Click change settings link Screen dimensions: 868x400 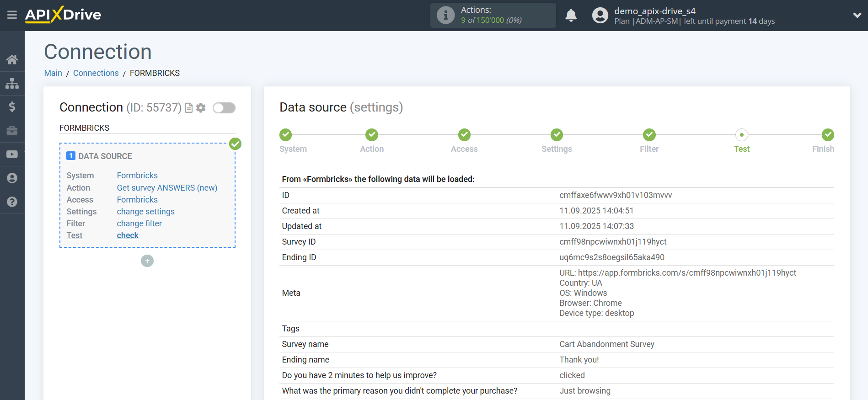145,212
